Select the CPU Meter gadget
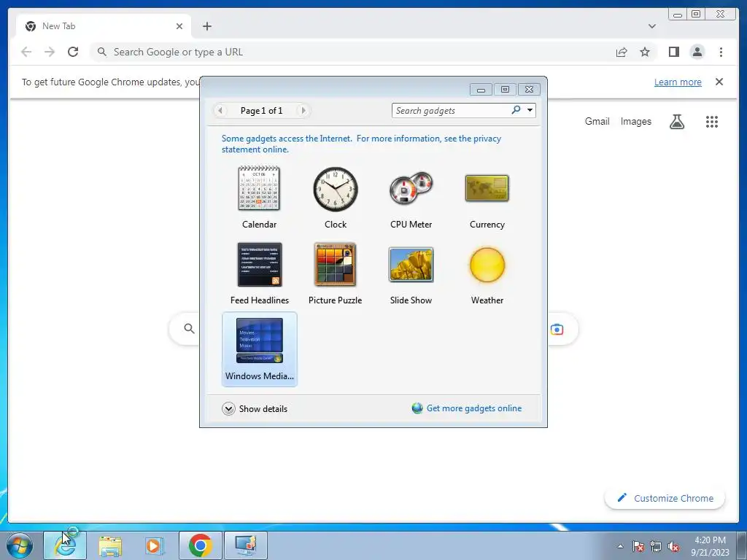 click(x=411, y=198)
